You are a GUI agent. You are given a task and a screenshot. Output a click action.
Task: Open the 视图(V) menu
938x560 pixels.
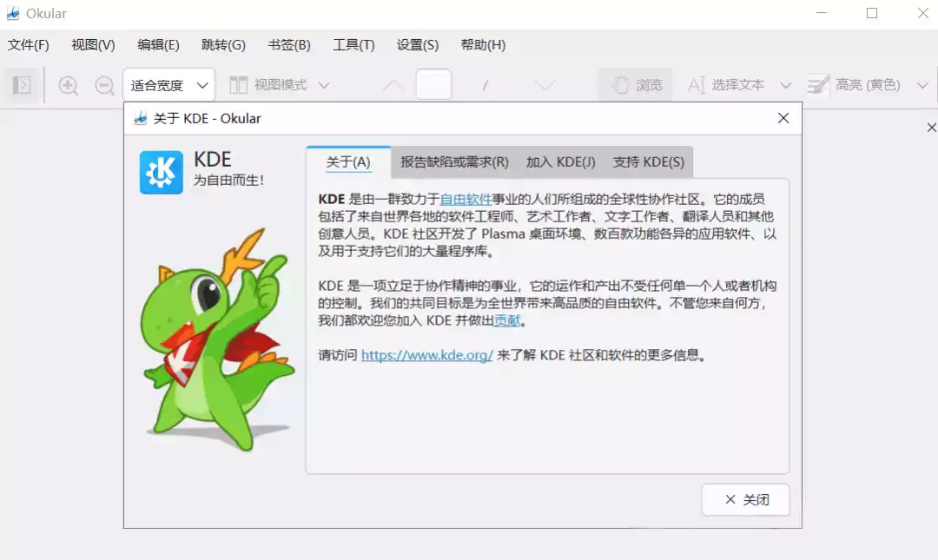click(x=93, y=45)
